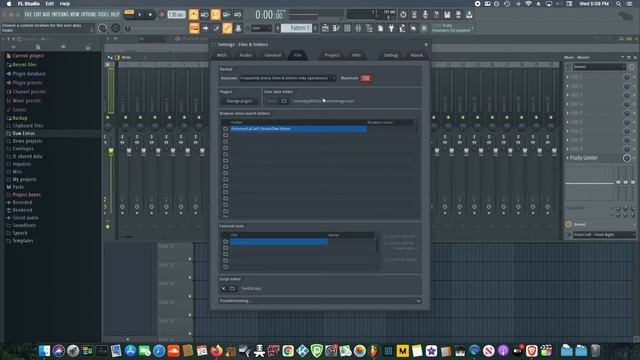Click the Manage plugins button
Viewport: 640px width, 360px height.
(240, 101)
